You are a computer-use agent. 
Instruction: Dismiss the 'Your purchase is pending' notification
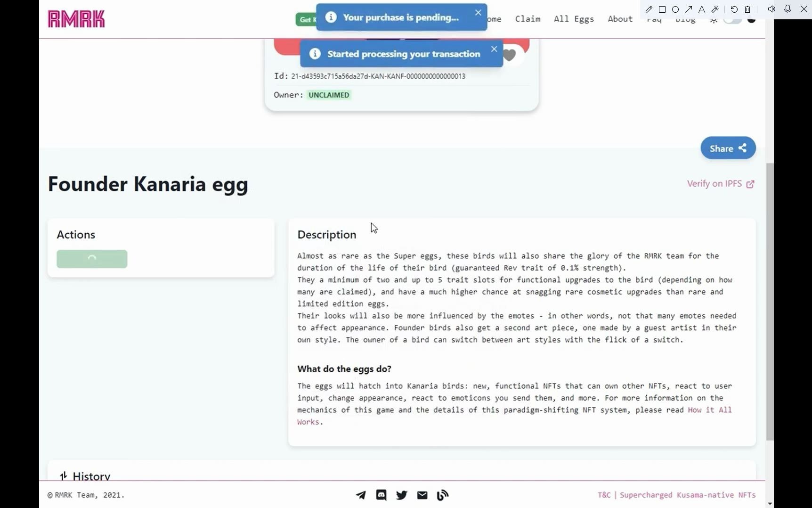478,13
